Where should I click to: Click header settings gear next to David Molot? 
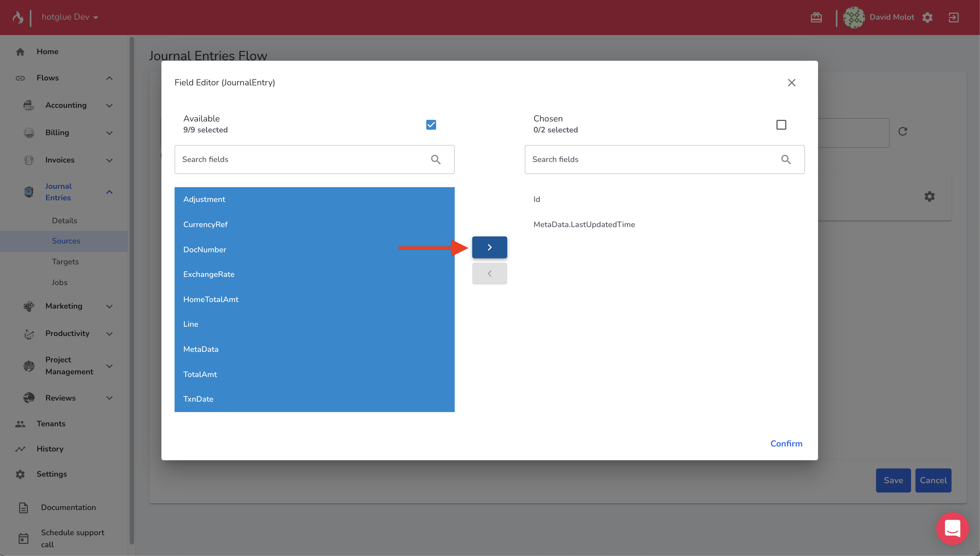[927, 17]
